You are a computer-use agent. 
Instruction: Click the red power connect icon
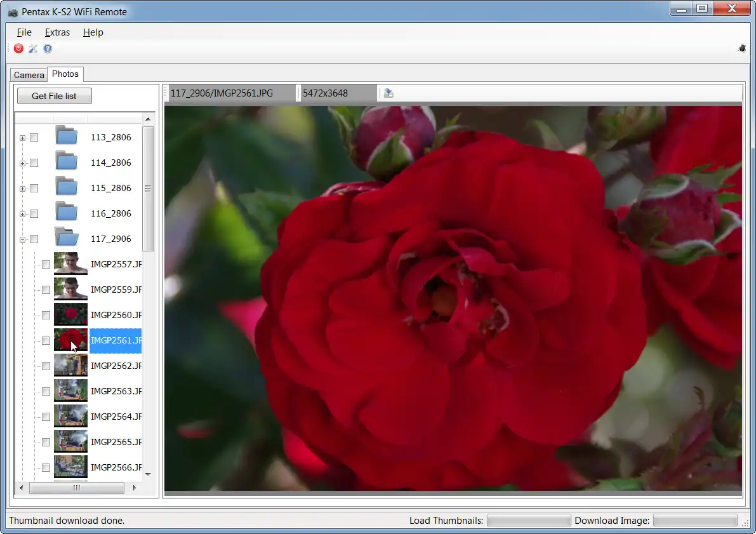[x=18, y=49]
